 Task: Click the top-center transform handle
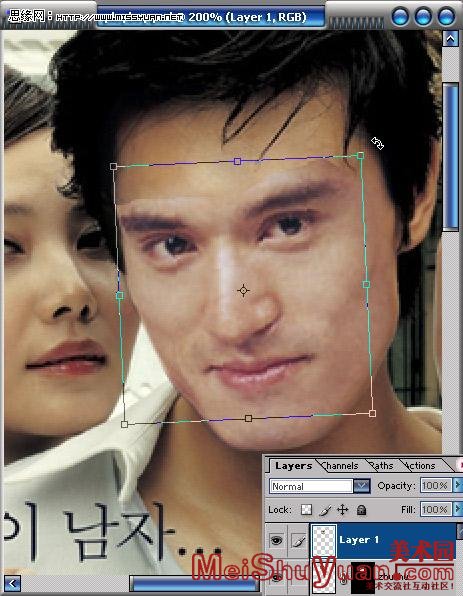(238, 162)
